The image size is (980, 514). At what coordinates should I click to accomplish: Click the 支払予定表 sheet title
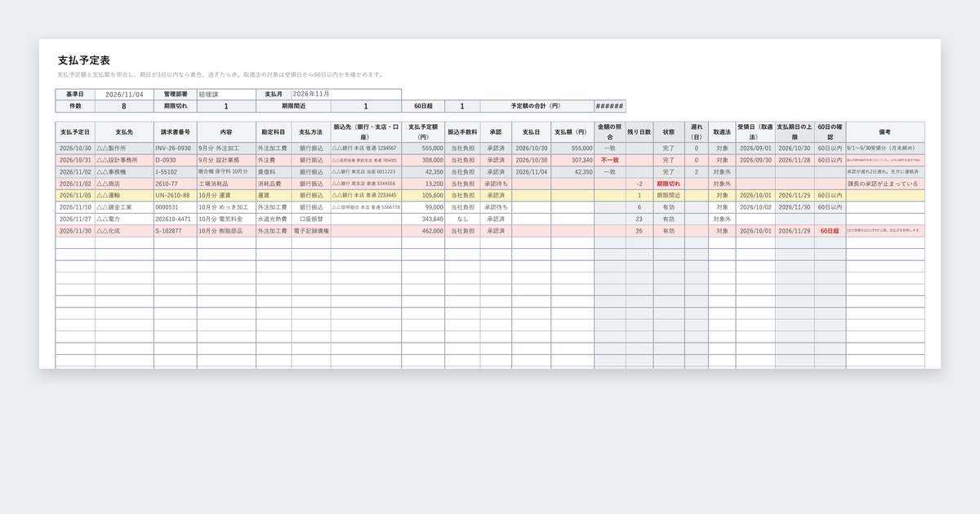pyautogui.click(x=84, y=60)
